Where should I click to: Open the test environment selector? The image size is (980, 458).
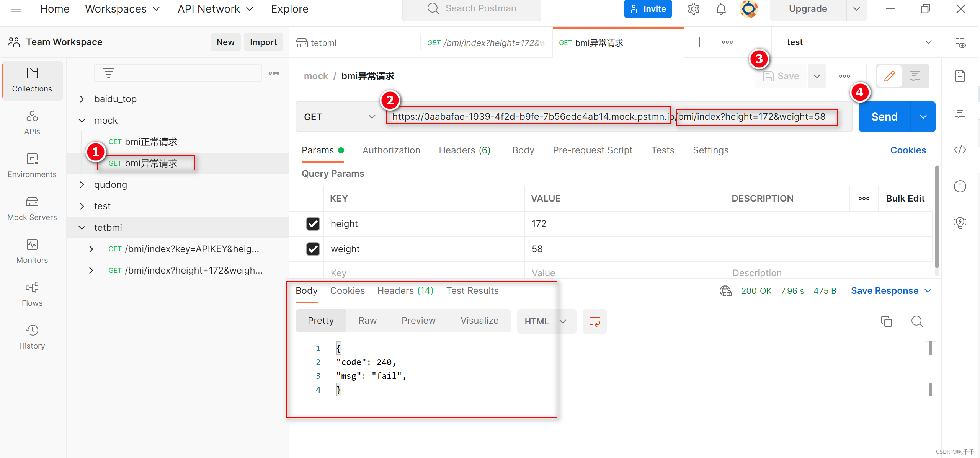pyautogui.click(x=859, y=42)
